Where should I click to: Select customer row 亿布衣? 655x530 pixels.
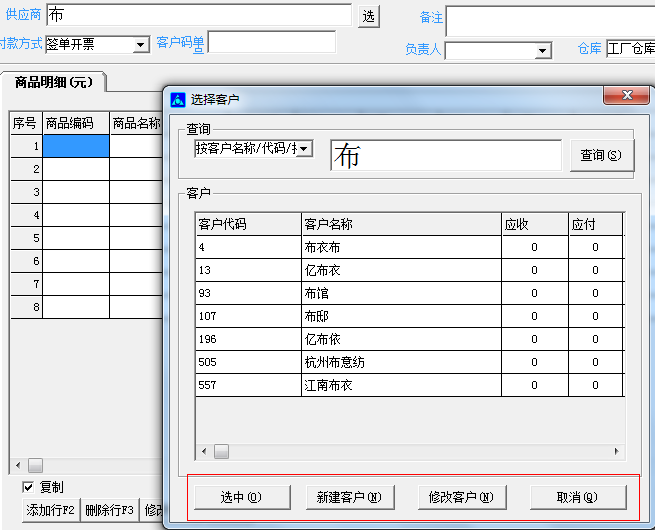pyautogui.click(x=409, y=270)
